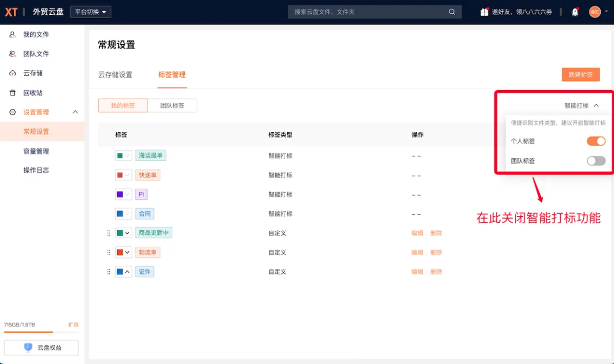Open 容量管理 in the sidebar

(x=36, y=151)
